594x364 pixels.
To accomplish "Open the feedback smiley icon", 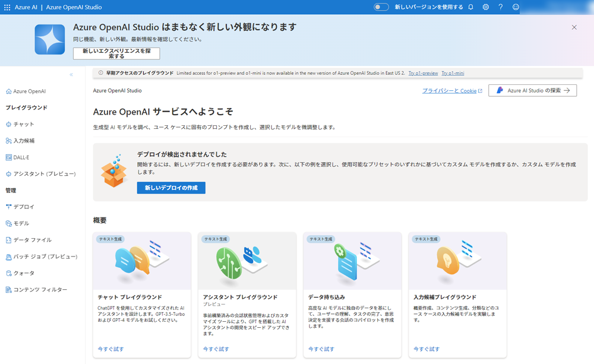I will 516,7.
